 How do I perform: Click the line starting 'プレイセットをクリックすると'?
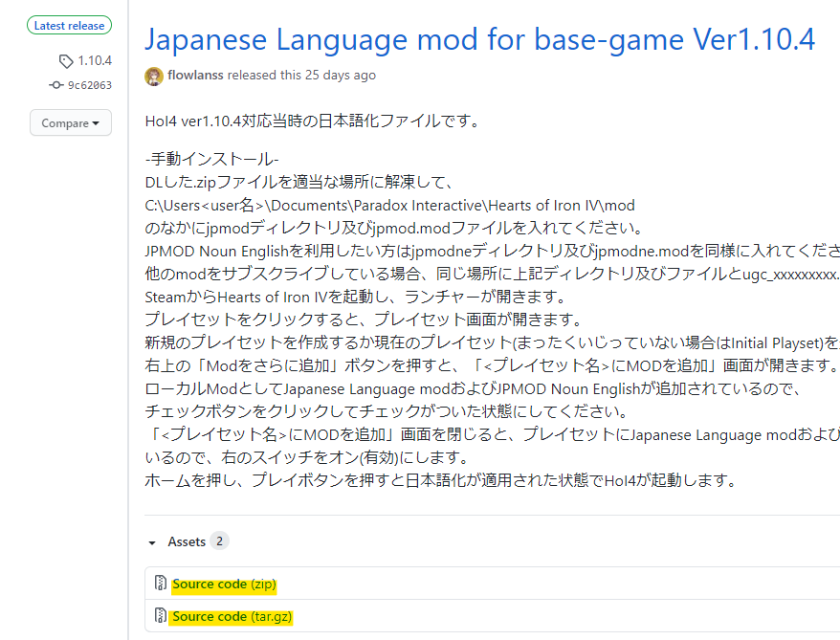[x=364, y=320]
